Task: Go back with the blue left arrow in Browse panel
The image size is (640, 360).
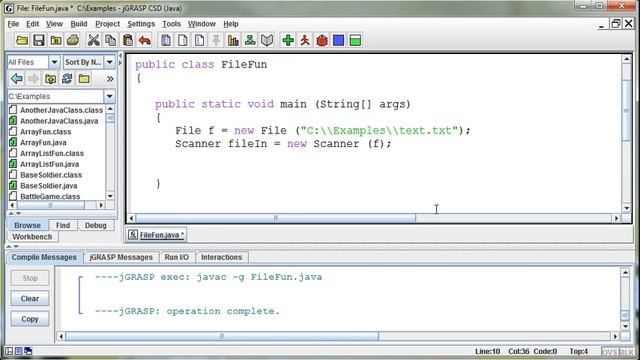Action: pyautogui.click(x=17, y=78)
